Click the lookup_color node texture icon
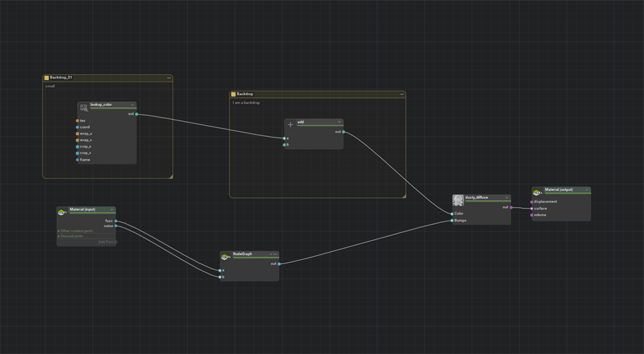Viewport: 644px width, 354px height. point(84,108)
